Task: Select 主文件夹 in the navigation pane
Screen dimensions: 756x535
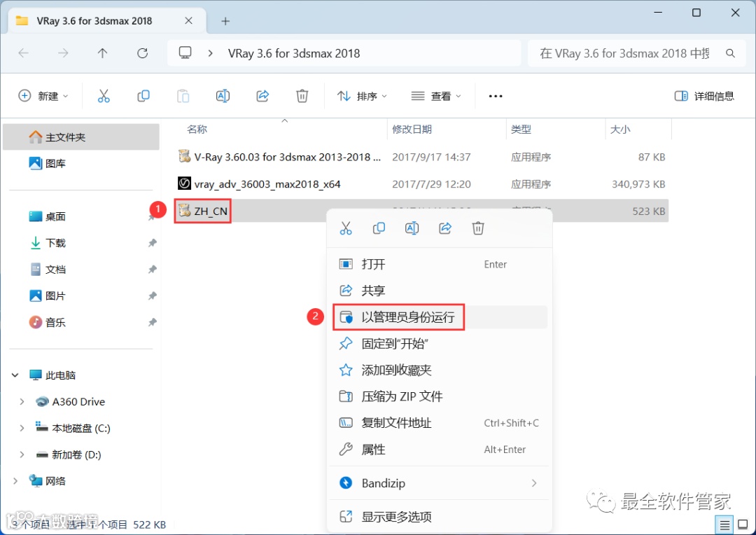Action: coord(81,137)
